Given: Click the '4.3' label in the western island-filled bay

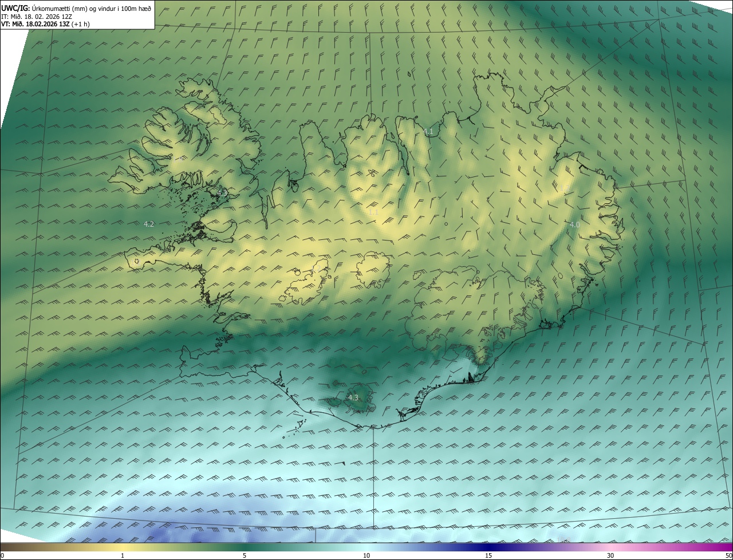Looking at the screenshot, I should pyautogui.click(x=222, y=193).
